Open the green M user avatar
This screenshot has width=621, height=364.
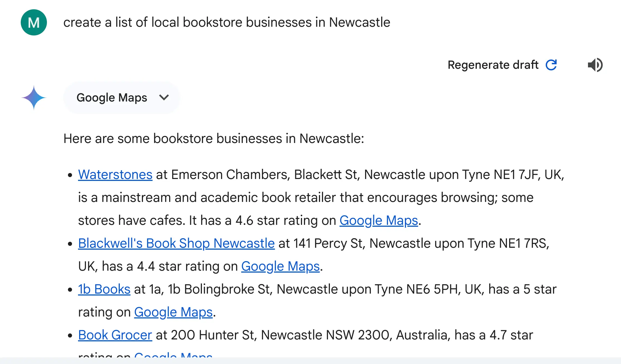[x=34, y=22]
